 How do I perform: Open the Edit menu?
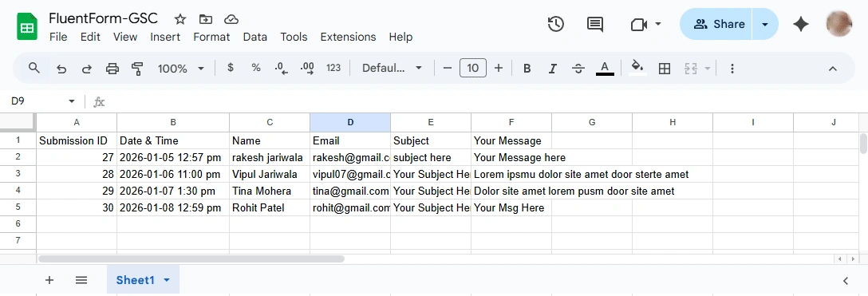[x=90, y=37]
